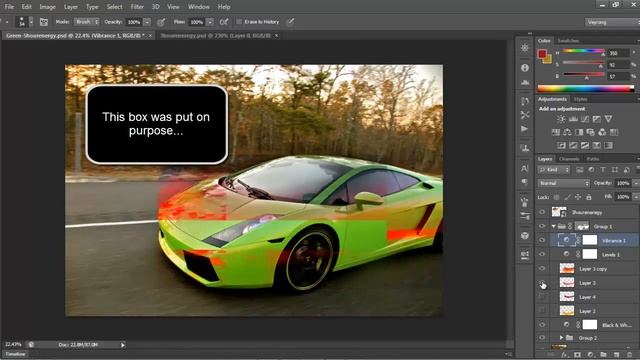Switch to the Channels tab
The image size is (640, 360).
(x=569, y=159)
